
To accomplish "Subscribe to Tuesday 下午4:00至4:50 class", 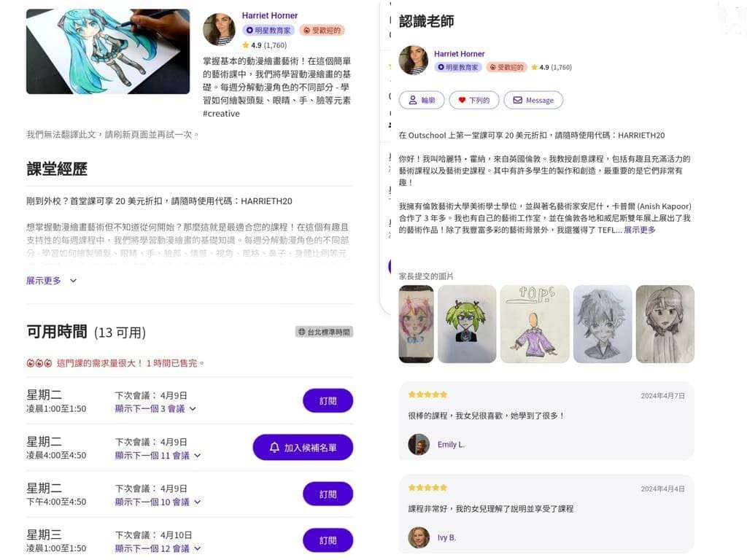I will 328,494.
